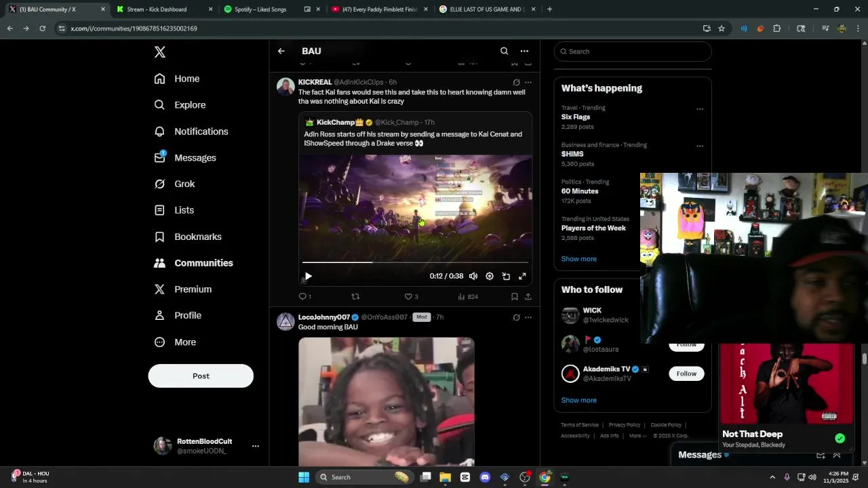
Task: View KICKREAL post analytics count
Action: pos(468,296)
